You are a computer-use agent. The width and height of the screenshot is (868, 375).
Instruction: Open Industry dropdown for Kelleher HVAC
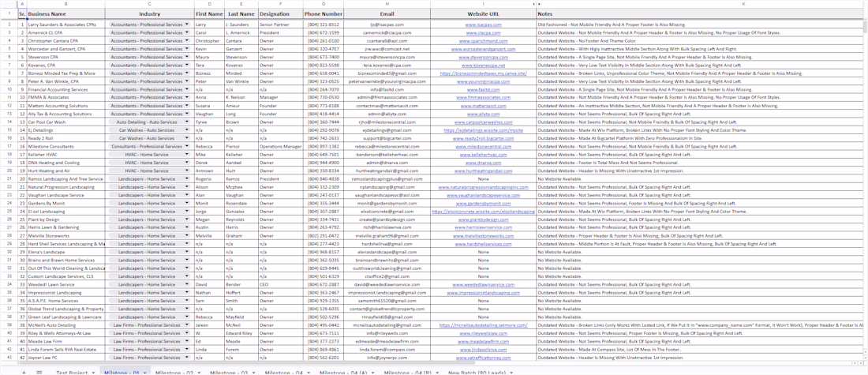pyautogui.click(x=187, y=155)
